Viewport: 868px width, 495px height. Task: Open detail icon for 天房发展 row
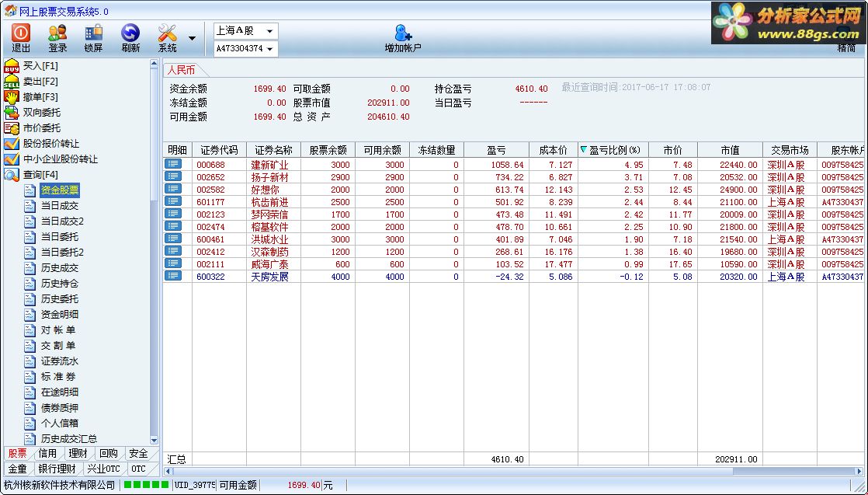172,276
